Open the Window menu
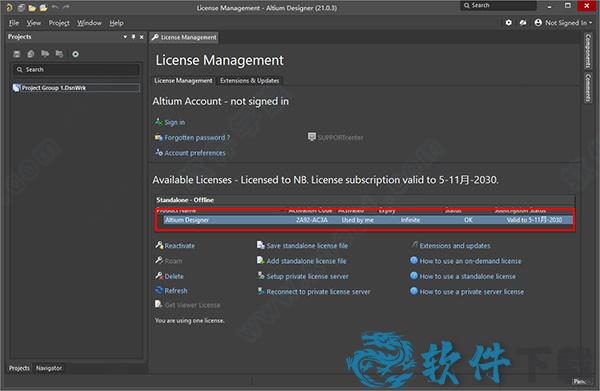This screenshot has width=600, height=391. pos(89,23)
